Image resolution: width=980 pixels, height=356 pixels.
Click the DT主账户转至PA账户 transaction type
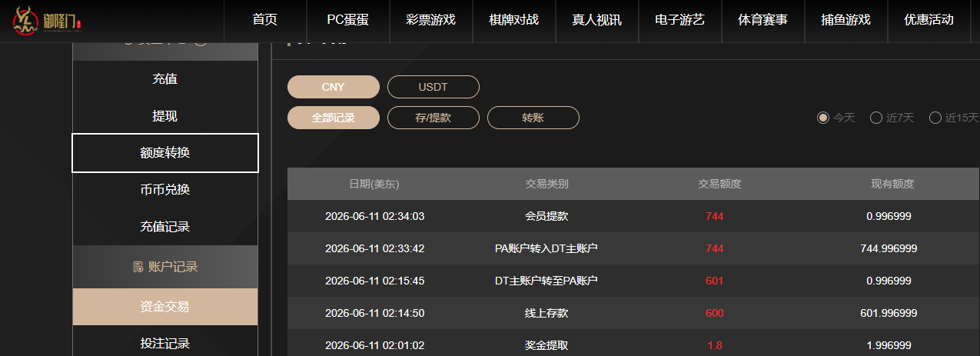point(546,281)
